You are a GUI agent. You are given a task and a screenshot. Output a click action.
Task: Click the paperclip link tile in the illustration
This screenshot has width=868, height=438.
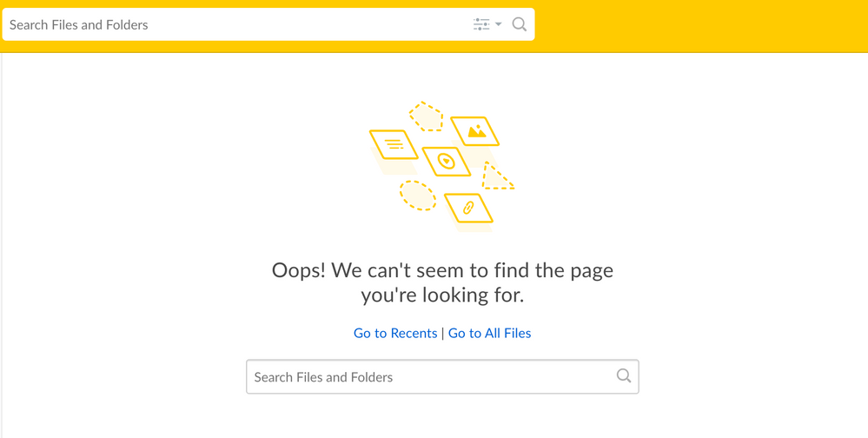(468, 209)
